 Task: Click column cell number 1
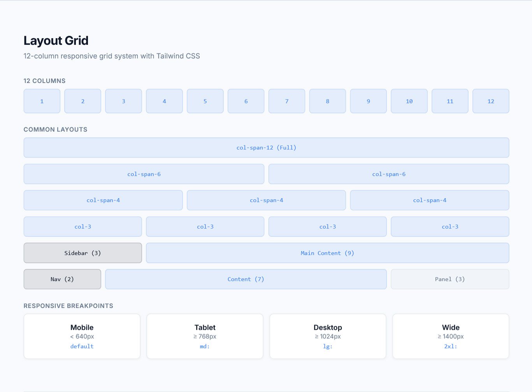[42, 101]
